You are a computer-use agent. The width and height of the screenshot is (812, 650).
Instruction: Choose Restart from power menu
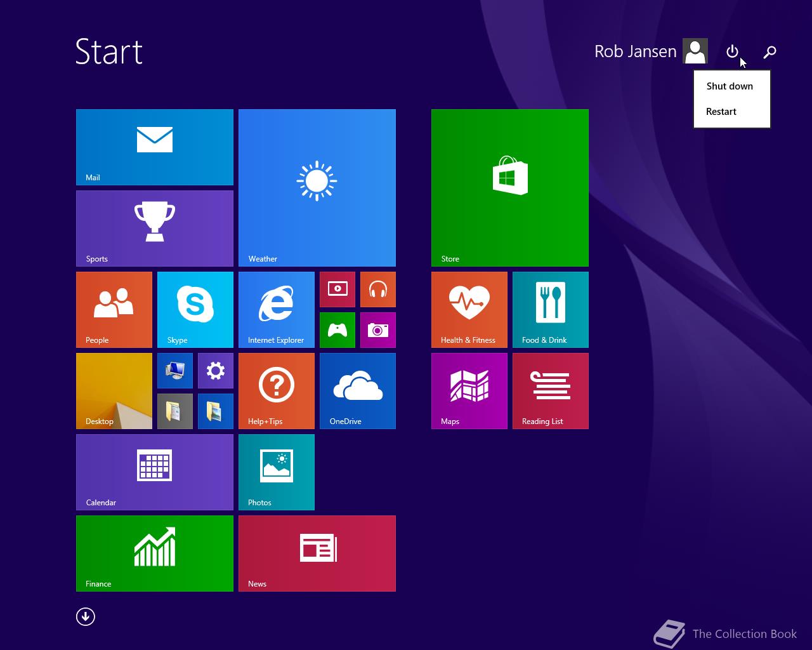(x=732, y=112)
